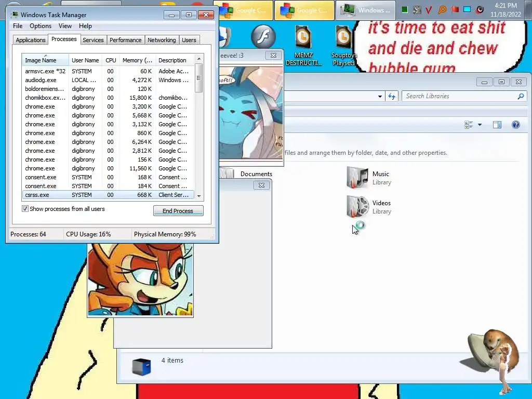Open the Videos library icon
The width and height of the screenshot is (532, 399).
click(357, 207)
